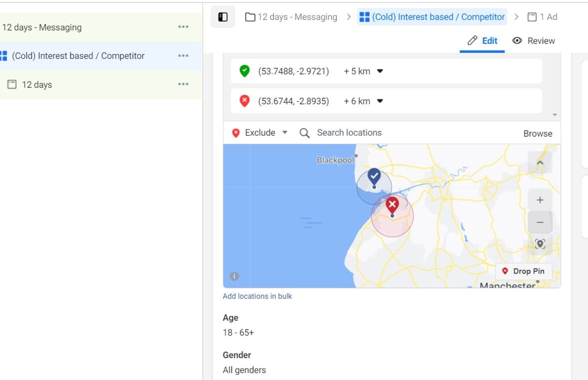This screenshot has width=588, height=380.
Task: Toggle the sidebar panel icon
Action: tap(223, 17)
